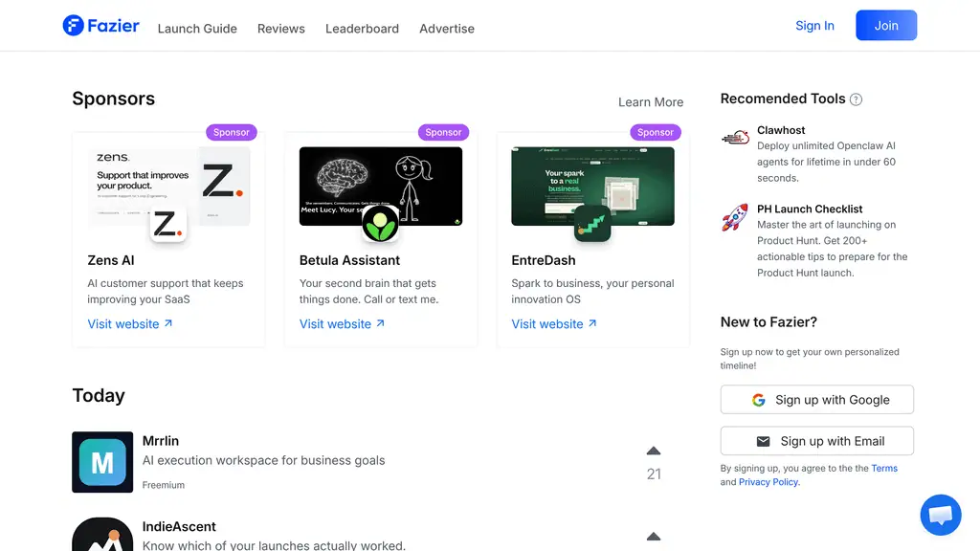
Task: Open the Betula Assistant preview image
Action: (x=381, y=187)
